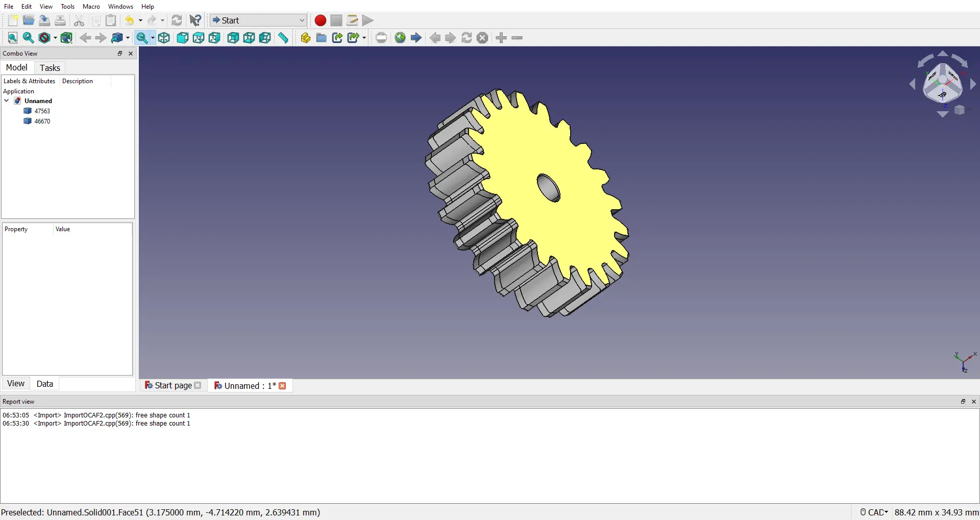Open the Macro menu
980x520 pixels.
[91, 7]
